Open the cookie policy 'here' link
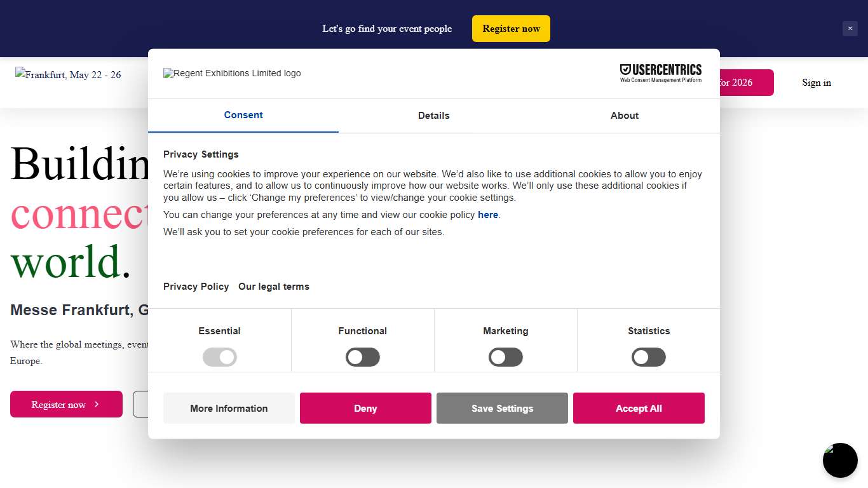Image resolution: width=868 pixels, height=488 pixels. 488,215
